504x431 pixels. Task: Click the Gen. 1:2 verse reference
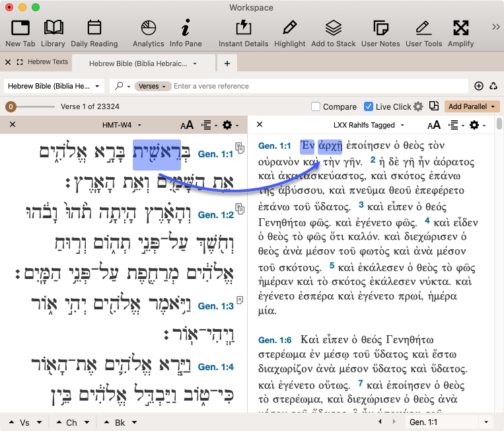(x=215, y=215)
